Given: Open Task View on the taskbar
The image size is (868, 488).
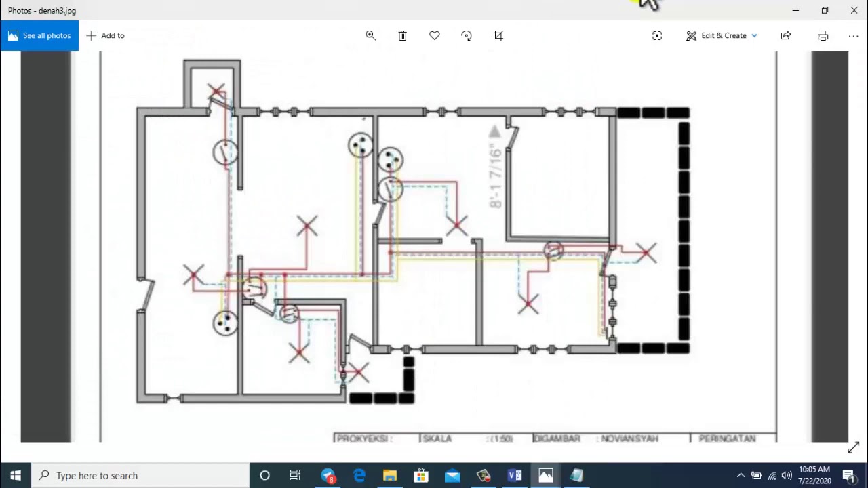Looking at the screenshot, I should 295,475.
